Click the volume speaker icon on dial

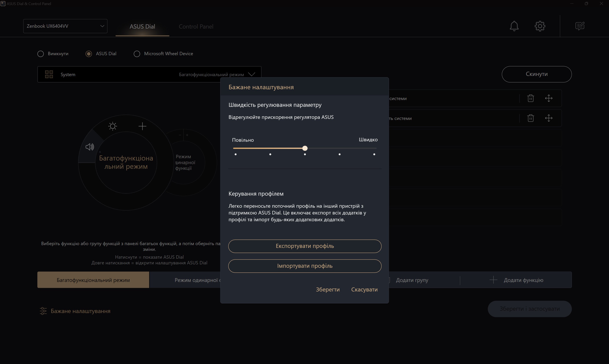coord(89,147)
